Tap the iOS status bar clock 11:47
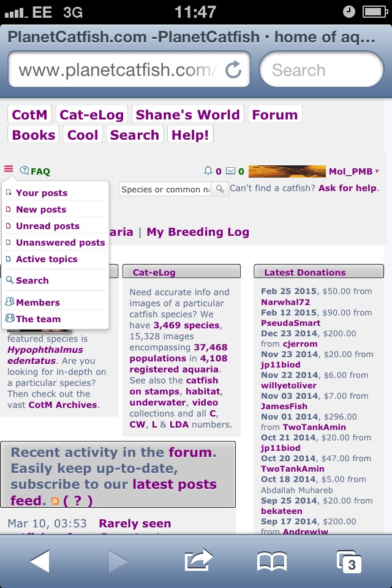The width and height of the screenshot is (392, 588). point(195,12)
